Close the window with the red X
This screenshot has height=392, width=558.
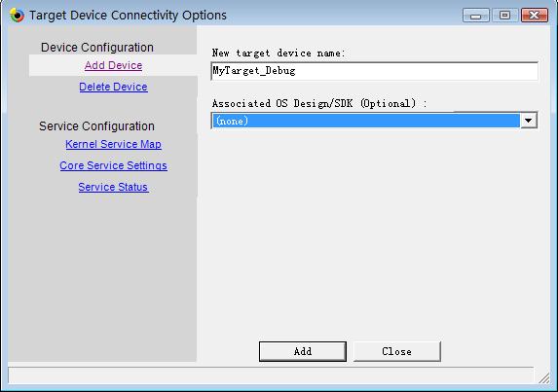tap(535, 16)
